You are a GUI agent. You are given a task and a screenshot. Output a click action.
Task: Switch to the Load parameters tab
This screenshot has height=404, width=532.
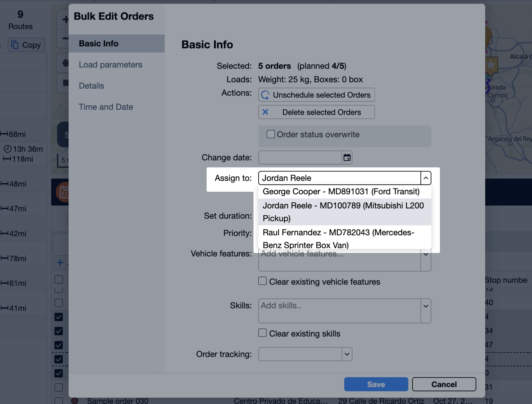(x=110, y=64)
